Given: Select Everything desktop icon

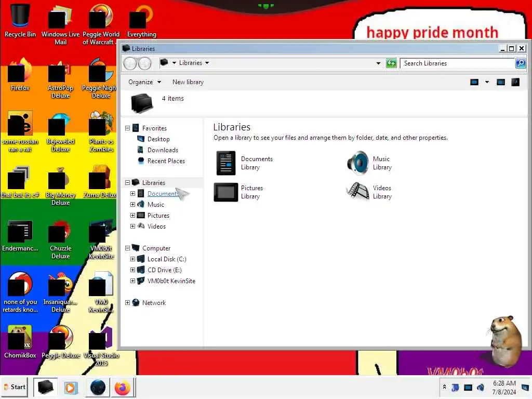Looking at the screenshot, I should click(141, 20).
